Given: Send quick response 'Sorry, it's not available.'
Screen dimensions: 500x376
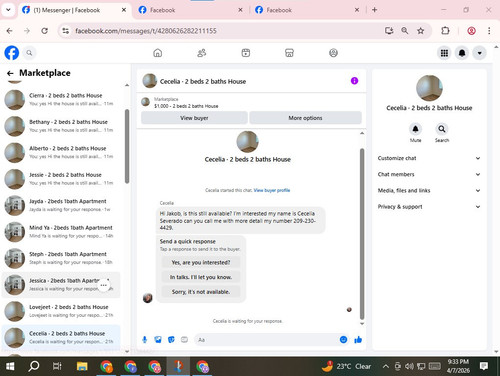Looking at the screenshot, I should click(x=201, y=292).
